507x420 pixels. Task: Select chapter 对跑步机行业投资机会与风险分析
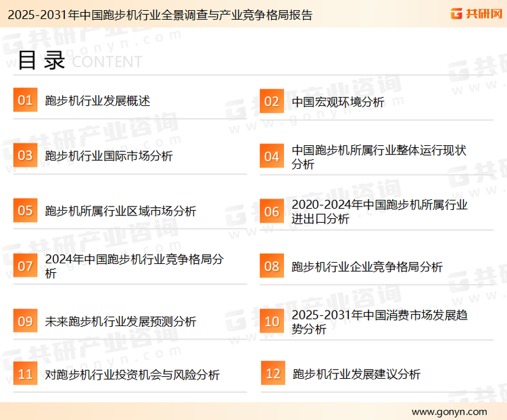coord(132,375)
